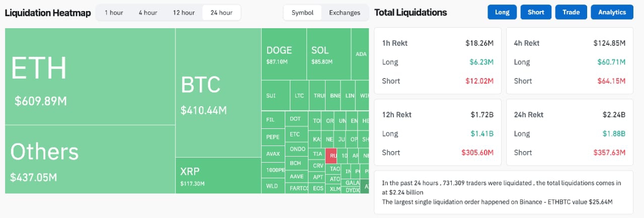This screenshot has height=218, width=644.
Task: Select the AVAX heatmap tile
Action: tap(273, 154)
